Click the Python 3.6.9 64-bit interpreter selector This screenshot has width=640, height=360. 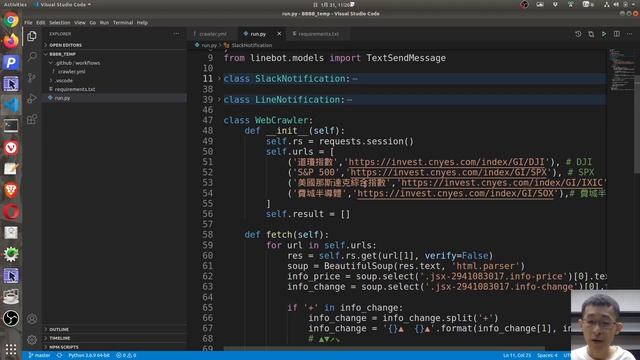click(89, 356)
